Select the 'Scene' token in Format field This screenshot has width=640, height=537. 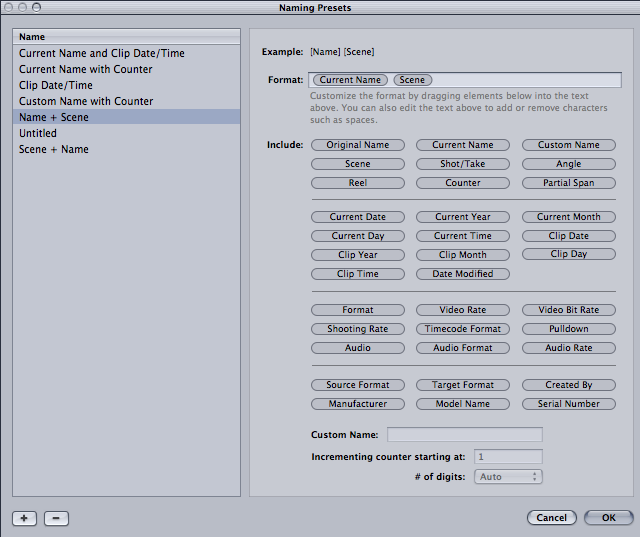(412, 80)
